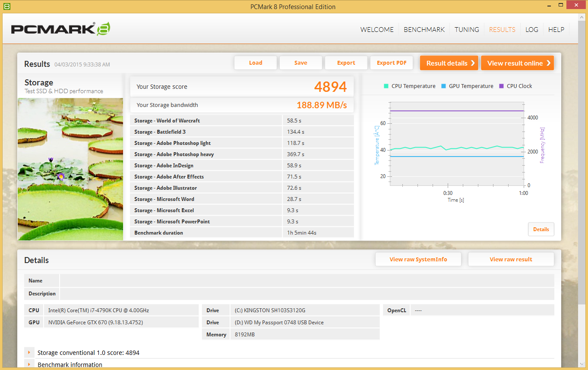Viewport: 588px width, 370px height.
Task: Click the Details section heading
Action: click(x=36, y=260)
